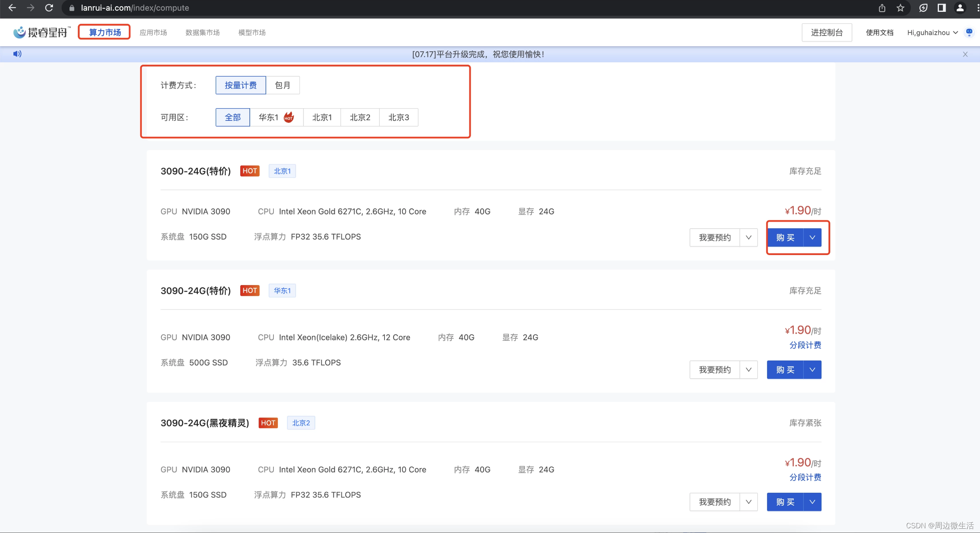Expand 购买 dropdown arrow for 北京1 3090

click(812, 238)
